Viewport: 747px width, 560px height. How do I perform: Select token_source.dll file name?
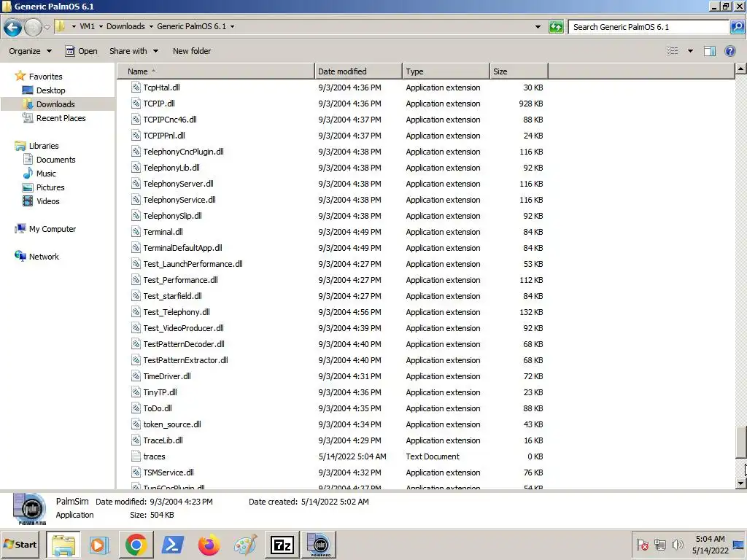tap(172, 424)
